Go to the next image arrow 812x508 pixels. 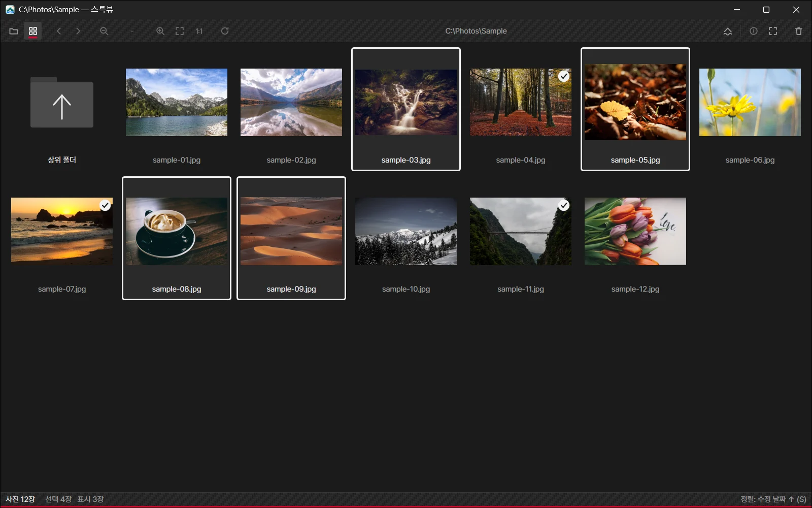click(x=78, y=31)
